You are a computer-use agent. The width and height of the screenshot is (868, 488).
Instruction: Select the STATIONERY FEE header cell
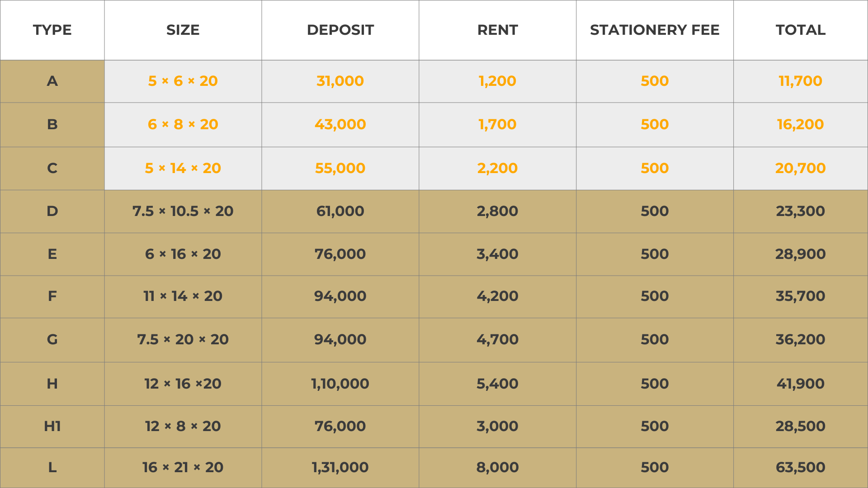tap(655, 30)
